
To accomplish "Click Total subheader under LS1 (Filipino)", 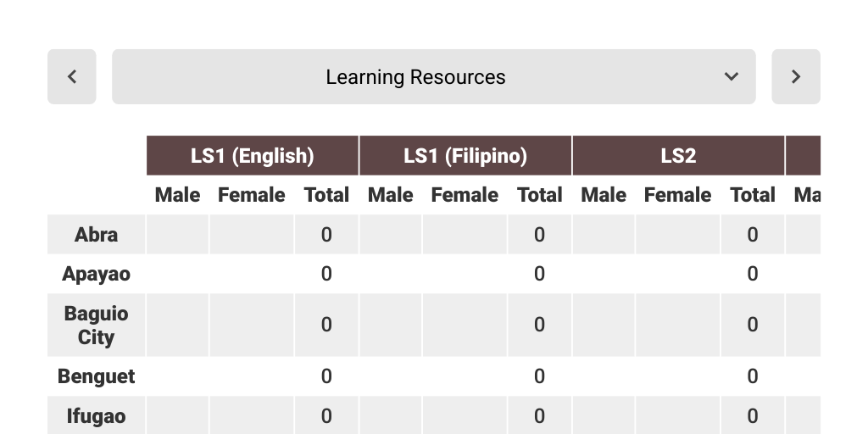I will (540, 195).
